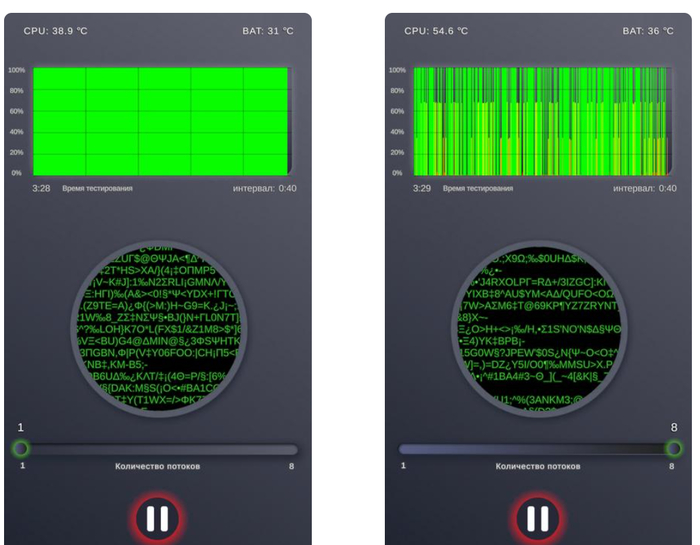Tap the BAT: 31 °C battery reading

[267, 31]
